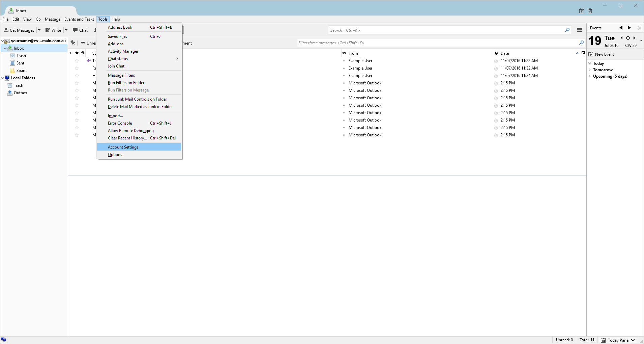
Task: Collapse the Local Folders tree
Action: [3, 78]
